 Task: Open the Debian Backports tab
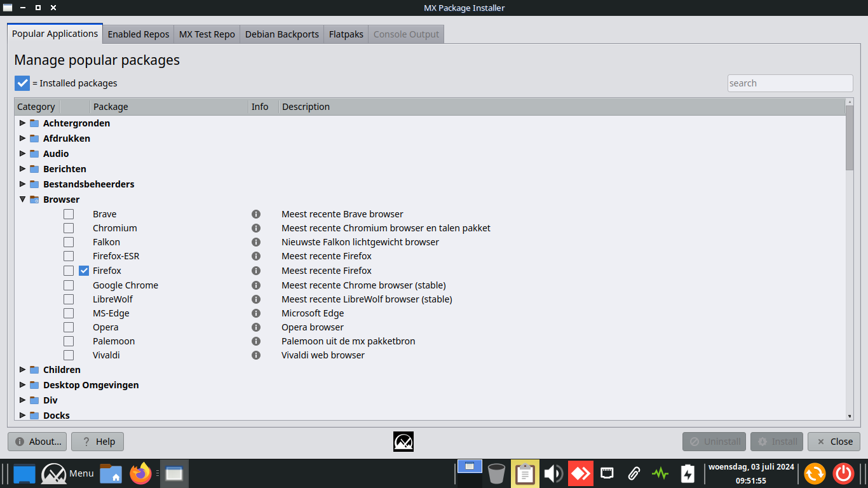[x=281, y=34]
